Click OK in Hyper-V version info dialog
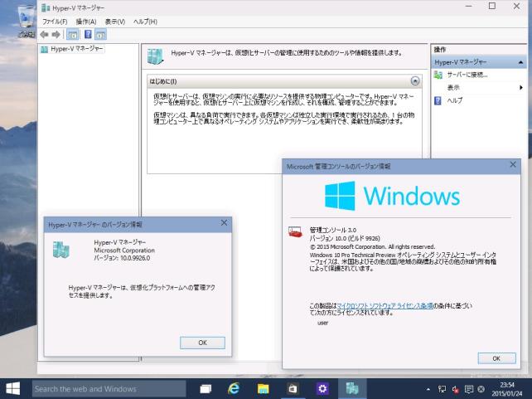The image size is (532, 399). click(x=202, y=343)
